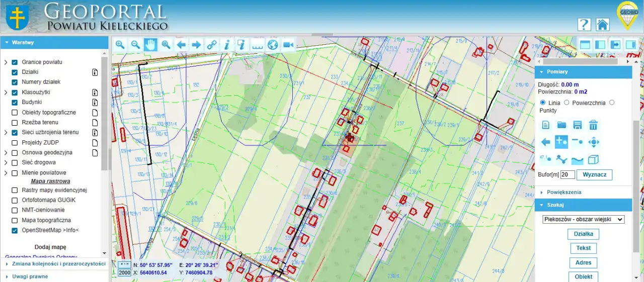
Task: Click the Bufor[m] input field
Action: point(568,174)
